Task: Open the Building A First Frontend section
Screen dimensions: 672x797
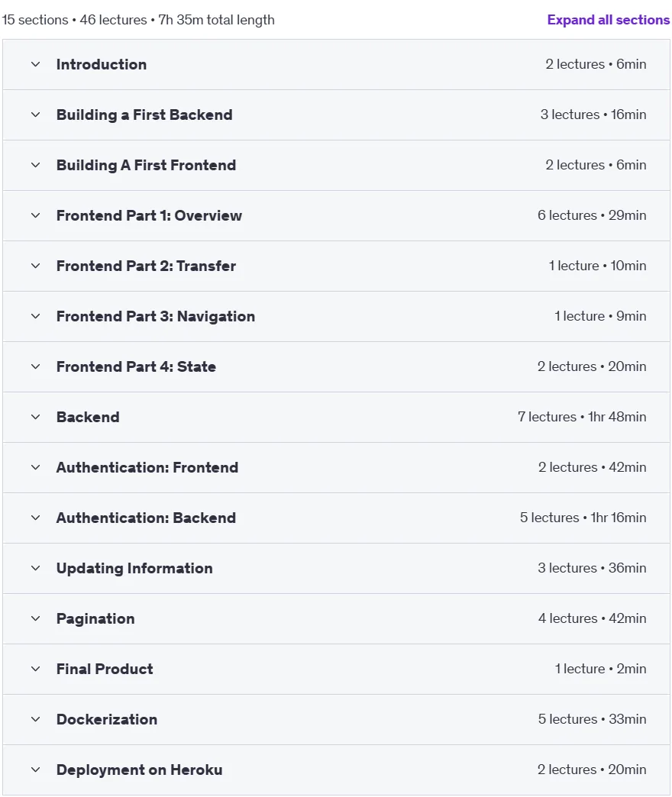Action: tap(336, 165)
